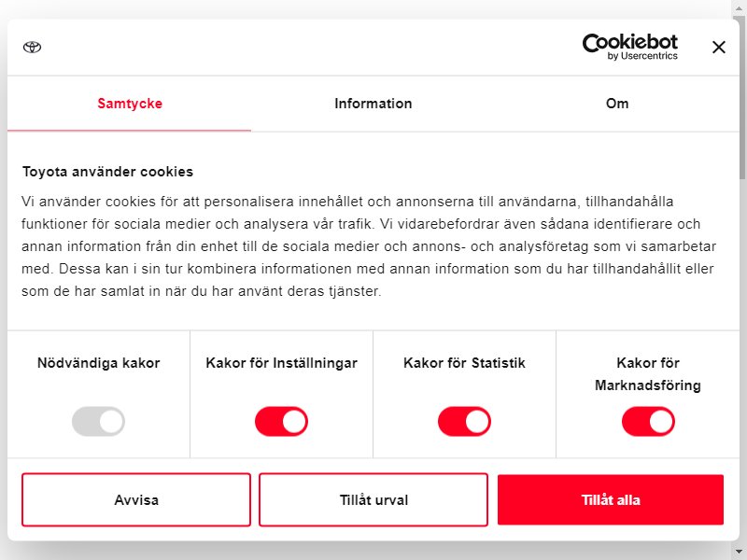Accept all cookies with Tillåt alla
The height and width of the screenshot is (560, 747).
click(x=611, y=499)
